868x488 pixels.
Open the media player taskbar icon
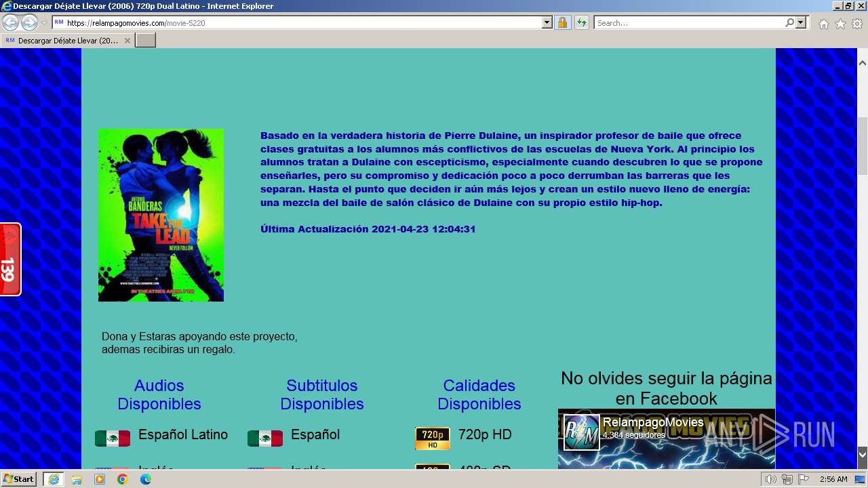point(100,479)
